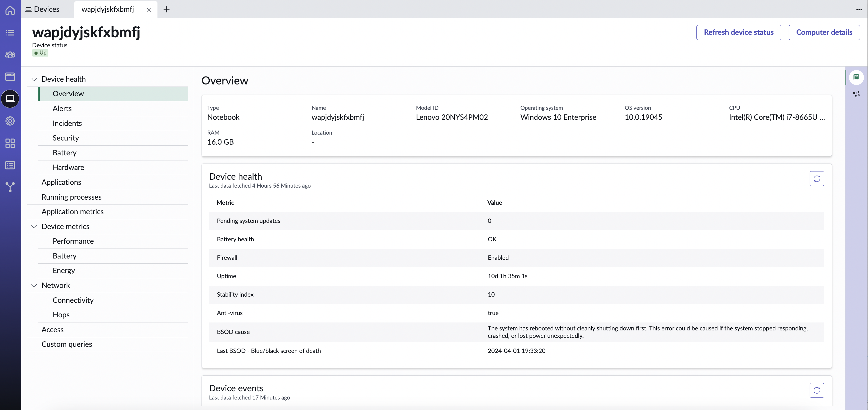Open the Home icon in sidebar
This screenshot has height=410, width=868.
click(x=10, y=10)
